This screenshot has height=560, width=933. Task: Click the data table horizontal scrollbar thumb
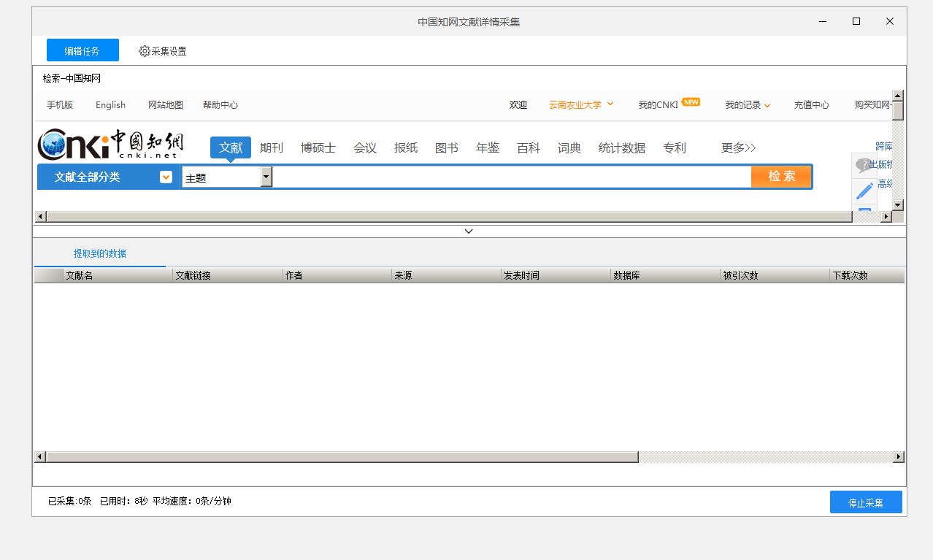pos(342,457)
